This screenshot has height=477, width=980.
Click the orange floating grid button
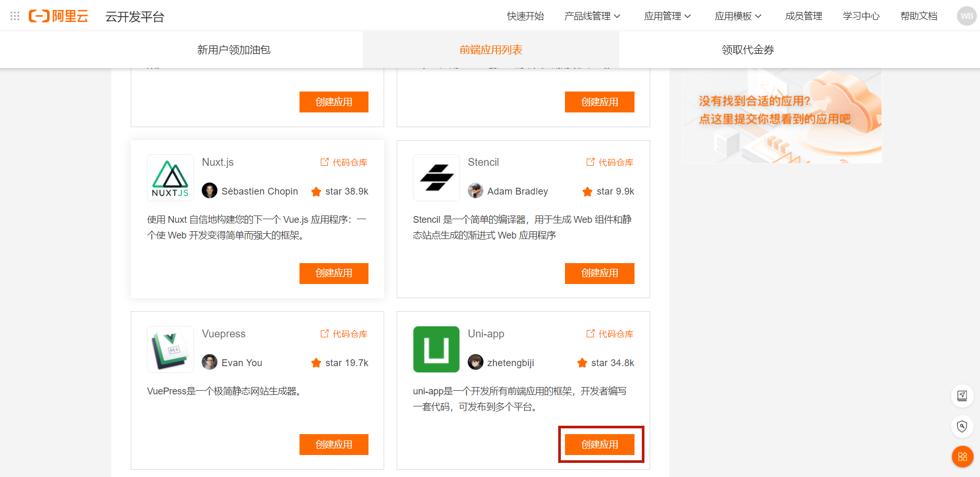tap(962, 457)
